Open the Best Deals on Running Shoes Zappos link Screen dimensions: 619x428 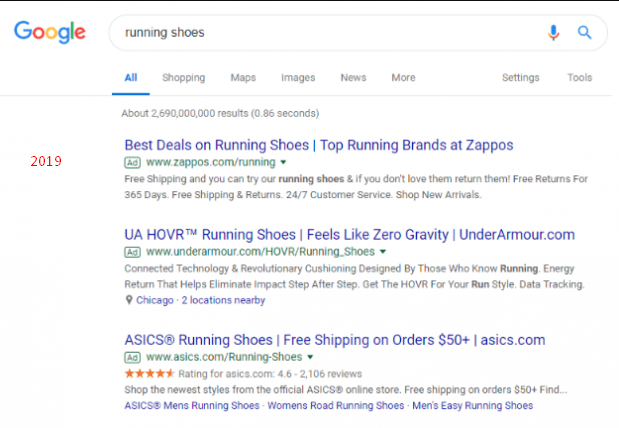point(318,145)
